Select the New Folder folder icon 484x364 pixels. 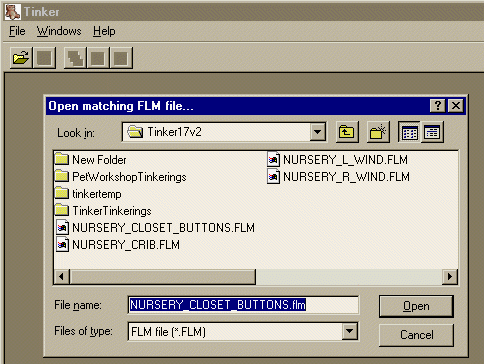tap(62, 159)
